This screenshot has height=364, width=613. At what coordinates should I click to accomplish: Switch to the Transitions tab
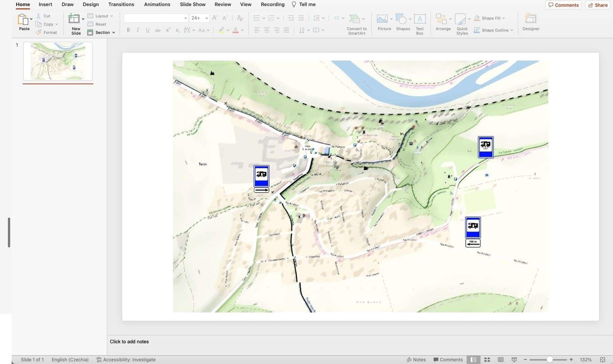click(121, 5)
